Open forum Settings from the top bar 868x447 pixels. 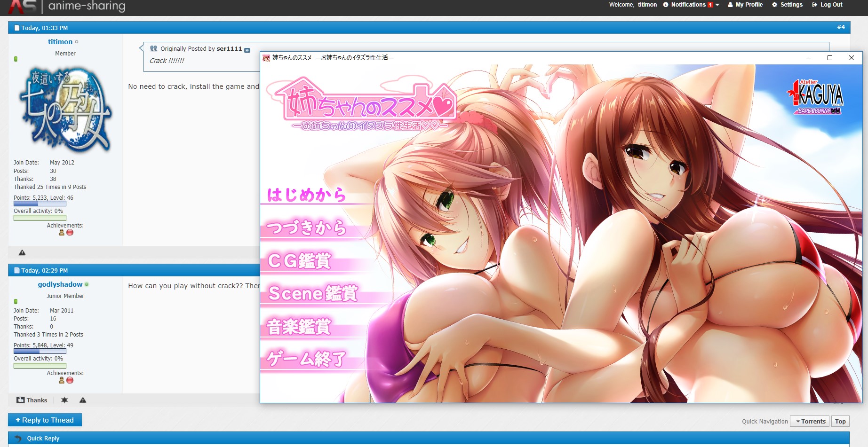click(x=788, y=5)
